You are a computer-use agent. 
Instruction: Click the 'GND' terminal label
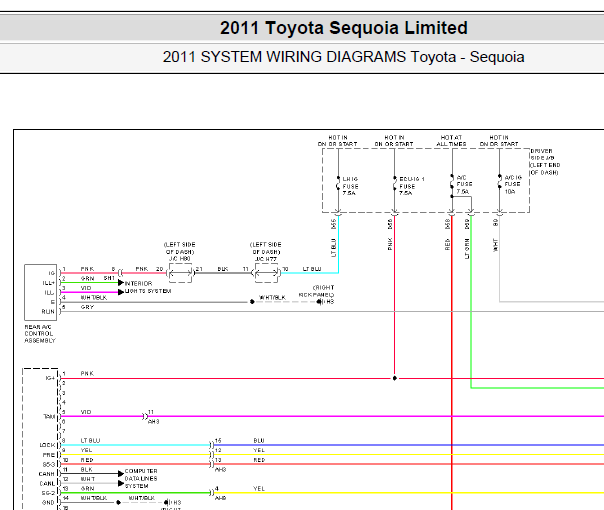(49, 503)
